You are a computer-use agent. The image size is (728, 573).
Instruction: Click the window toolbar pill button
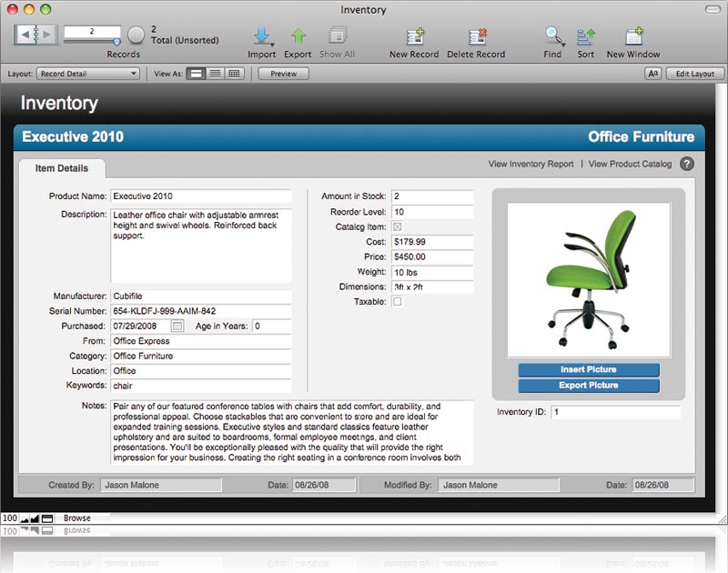[713, 9]
